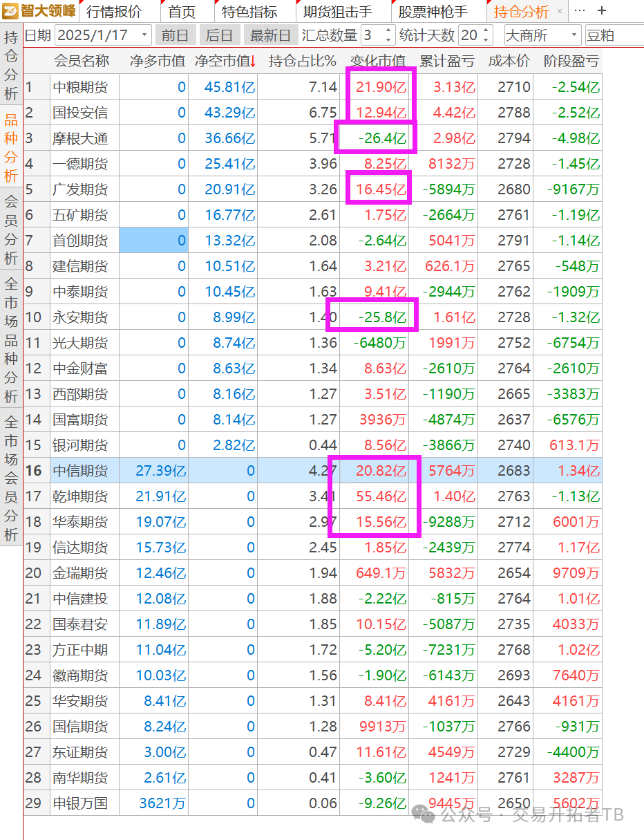This screenshot has width=644, height=840.
Task: Sort by 持仓占比% column header
Action: pos(302,61)
